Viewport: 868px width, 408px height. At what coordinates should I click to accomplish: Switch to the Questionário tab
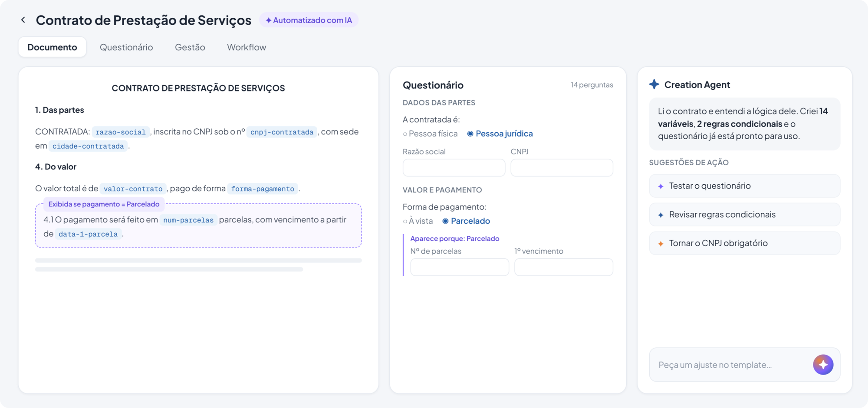point(126,47)
